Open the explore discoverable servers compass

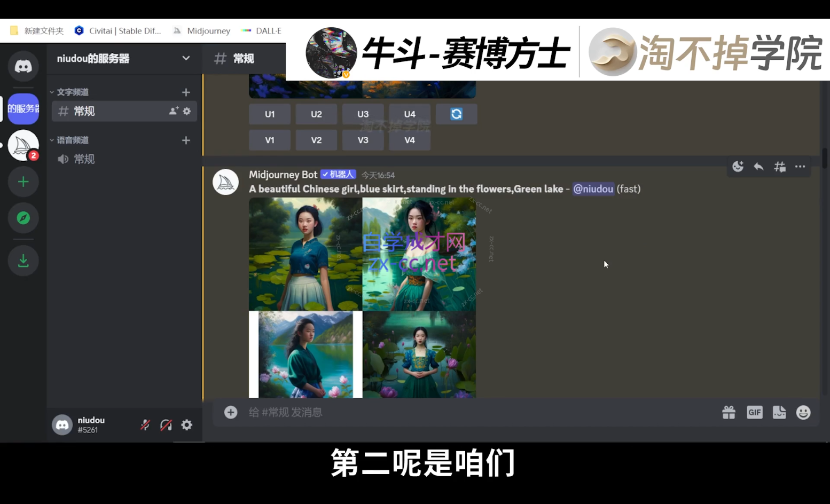[x=23, y=218]
